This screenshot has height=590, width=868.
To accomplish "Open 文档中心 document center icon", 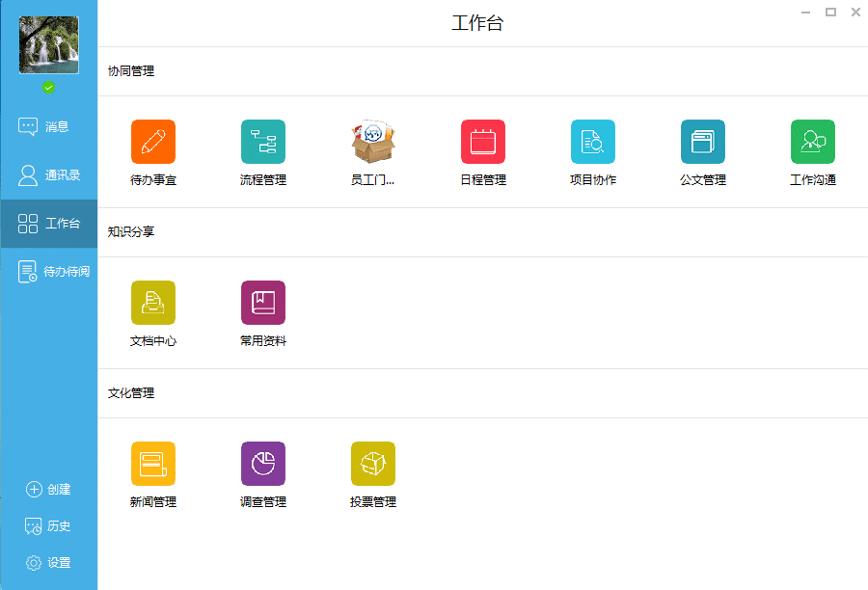I will [x=153, y=303].
